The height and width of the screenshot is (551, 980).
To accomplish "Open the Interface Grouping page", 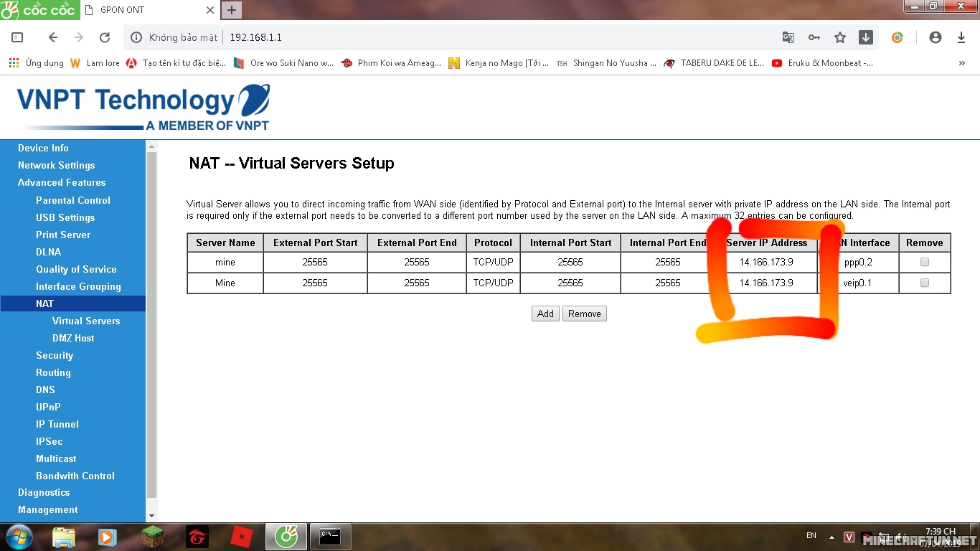I will click(x=78, y=286).
